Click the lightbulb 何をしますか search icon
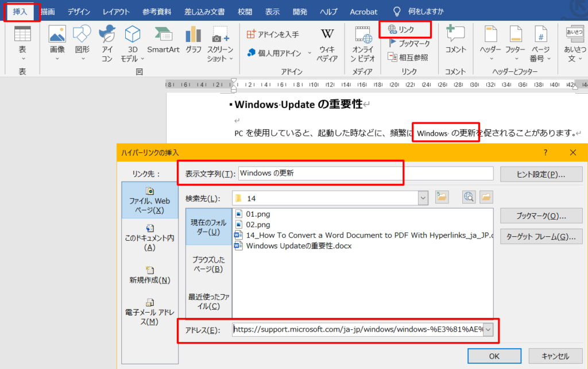Screen dimensions: 588x369 397,11
